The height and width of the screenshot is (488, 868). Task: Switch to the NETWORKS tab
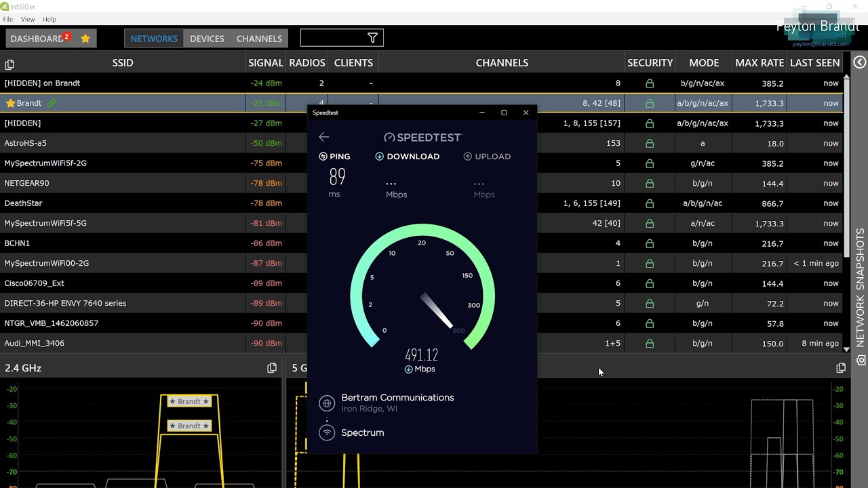154,39
